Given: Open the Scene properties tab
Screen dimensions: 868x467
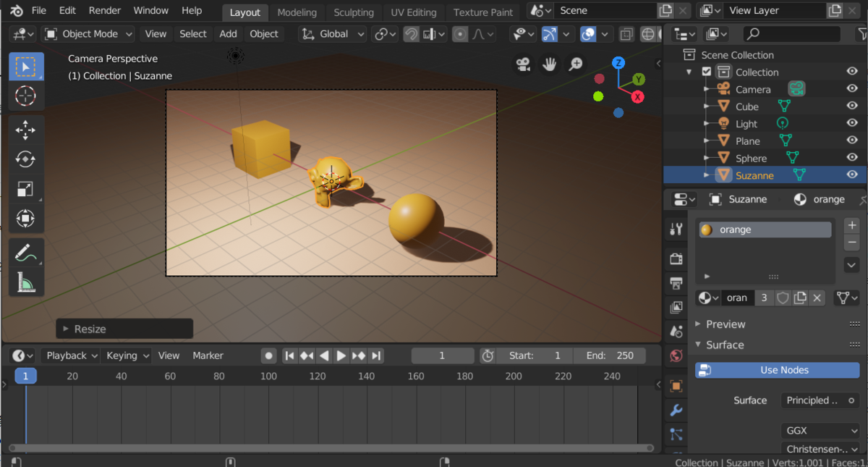Looking at the screenshot, I should point(676,332).
